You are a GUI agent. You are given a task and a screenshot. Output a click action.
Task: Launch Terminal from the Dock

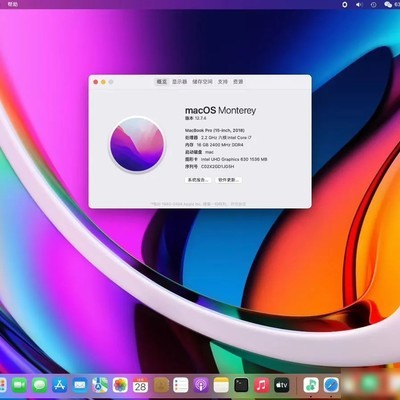pyautogui.click(x=241, y=385)
